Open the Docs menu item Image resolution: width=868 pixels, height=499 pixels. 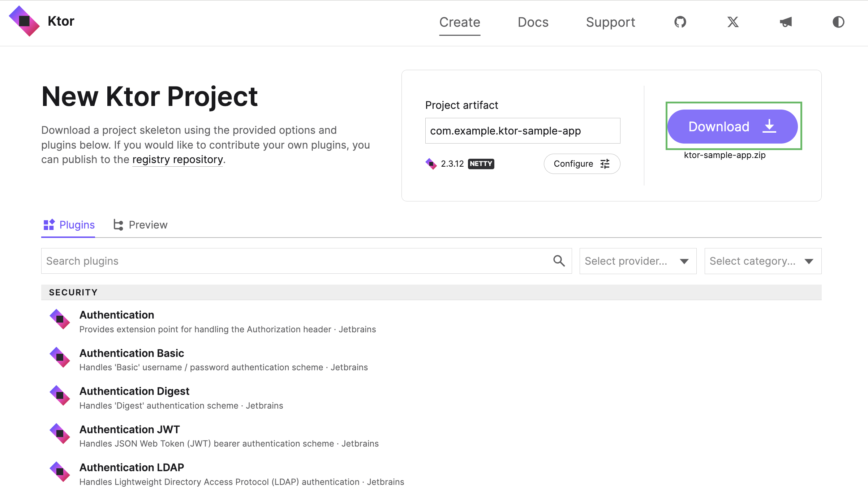point(532,22)
